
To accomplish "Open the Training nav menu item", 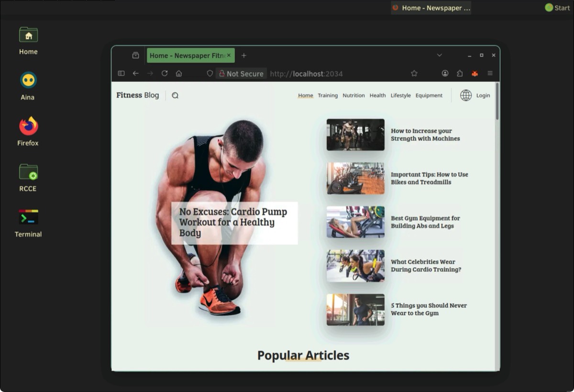I will (328, 96).
